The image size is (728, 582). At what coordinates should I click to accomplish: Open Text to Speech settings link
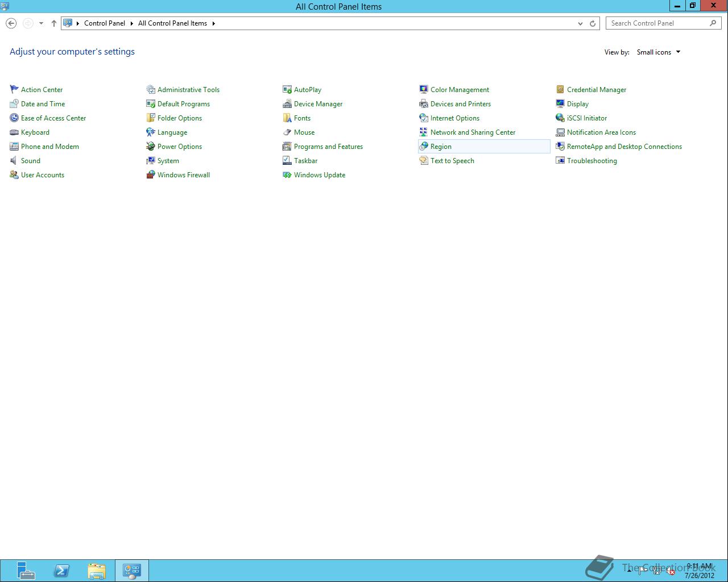pos(452,161)
